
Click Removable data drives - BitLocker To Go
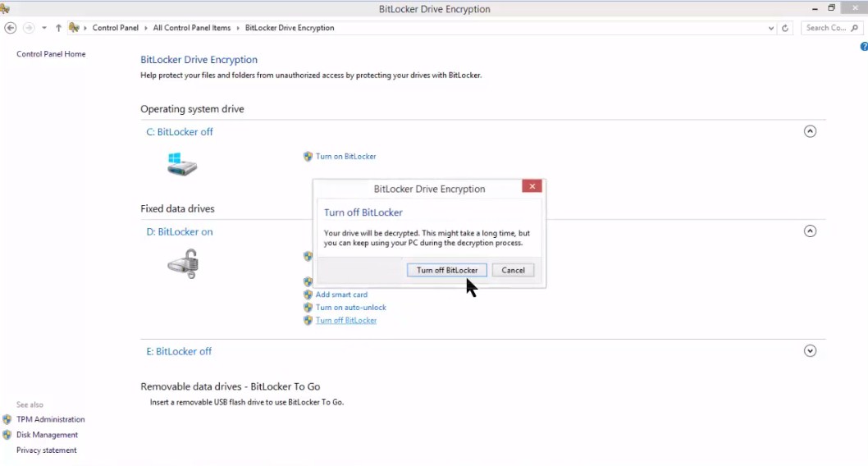pos(231,386)
